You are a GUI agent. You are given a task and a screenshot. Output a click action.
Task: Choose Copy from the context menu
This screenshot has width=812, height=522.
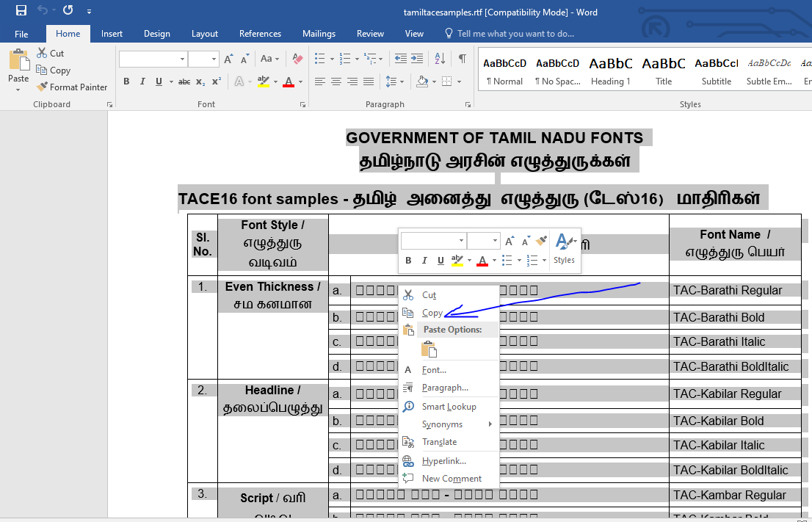[432, 313]
